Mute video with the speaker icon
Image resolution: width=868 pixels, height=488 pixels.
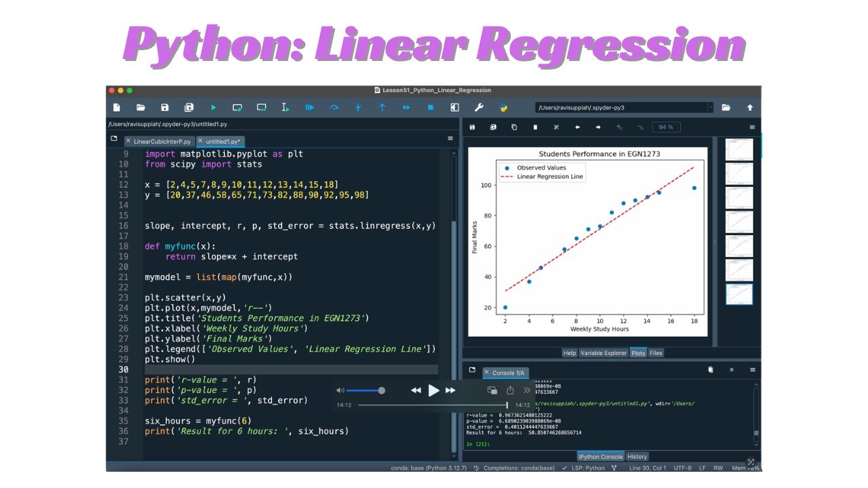pyautogui.click(x=340, y=390)
